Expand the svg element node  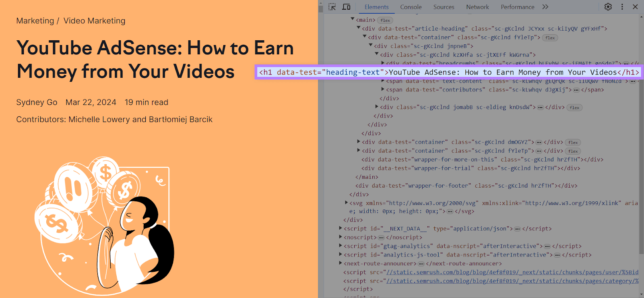pyautogui.click(x=347, y=203)
